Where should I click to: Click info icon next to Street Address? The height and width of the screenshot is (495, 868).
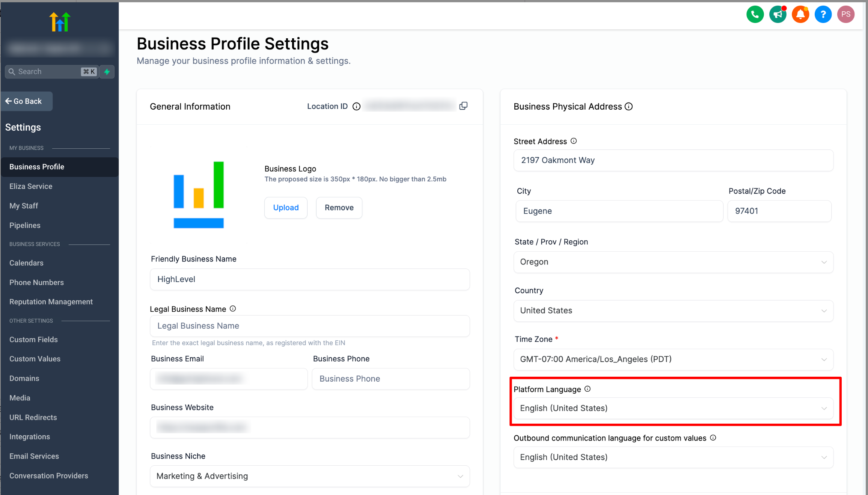click(x=574, y=141)
